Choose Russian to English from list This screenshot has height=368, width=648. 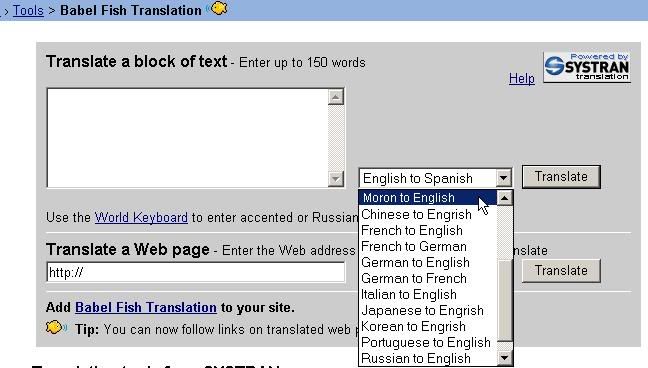click(x=428, y=358)
